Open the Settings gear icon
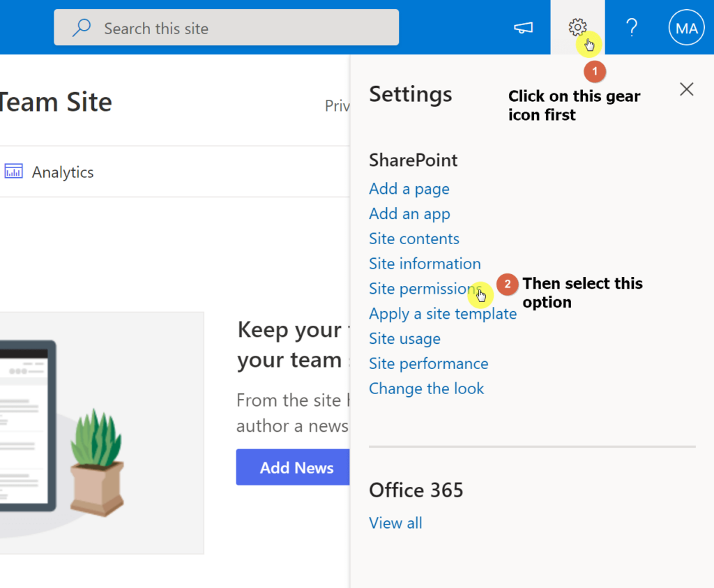The height and width of the screenshot is (588, 714). click(577, 27)
